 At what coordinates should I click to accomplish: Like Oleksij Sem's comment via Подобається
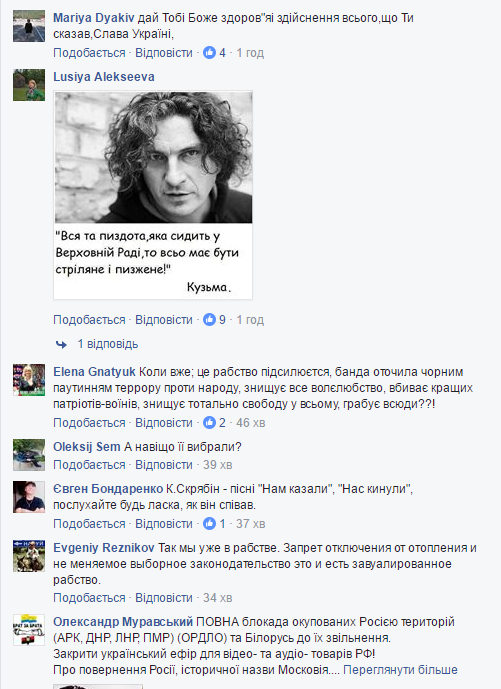click(89, 464)
